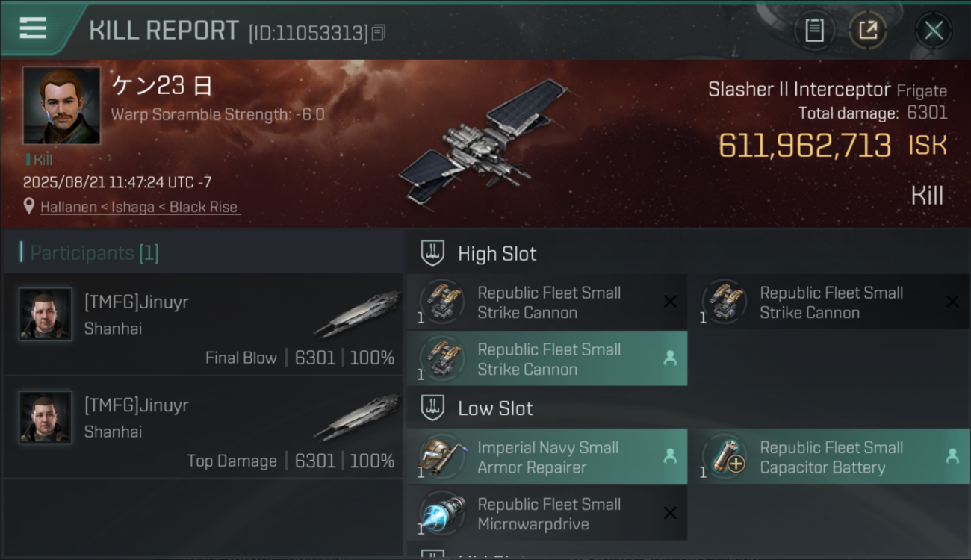Click Top Damage attacker's Shanhai ship icon
This screenshot has width=971, height=560.
(x=356, y=418)
